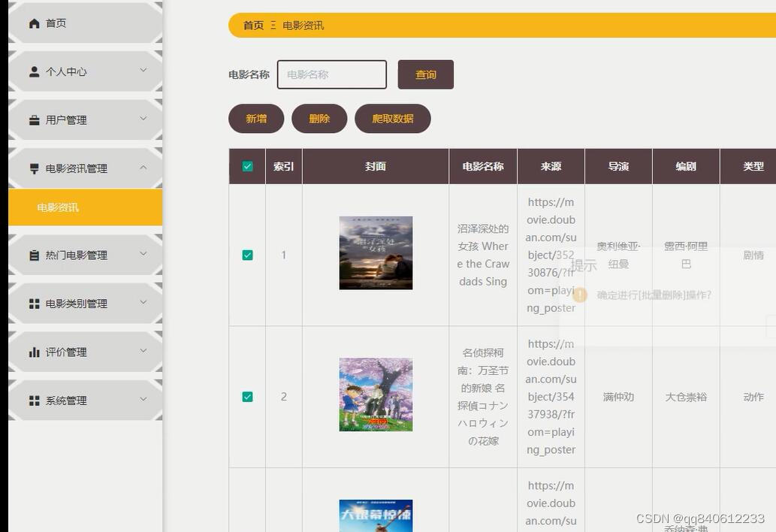This screenshot has width=776, height=532.
Task: Uncheck the checkbox for row 1
Action: (247, 255)
